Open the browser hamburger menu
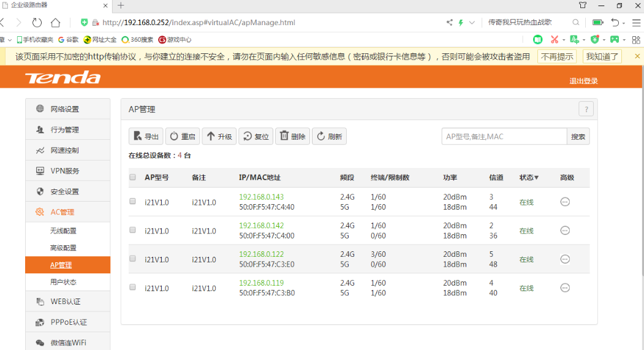The image size is (644, 350). [x=636, y=23]
